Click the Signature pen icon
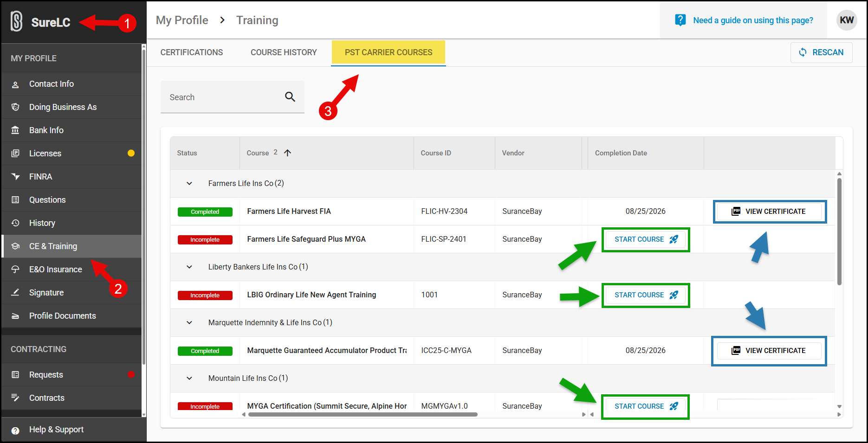Viewport: 868px width, 443px height. coord(15,293)
